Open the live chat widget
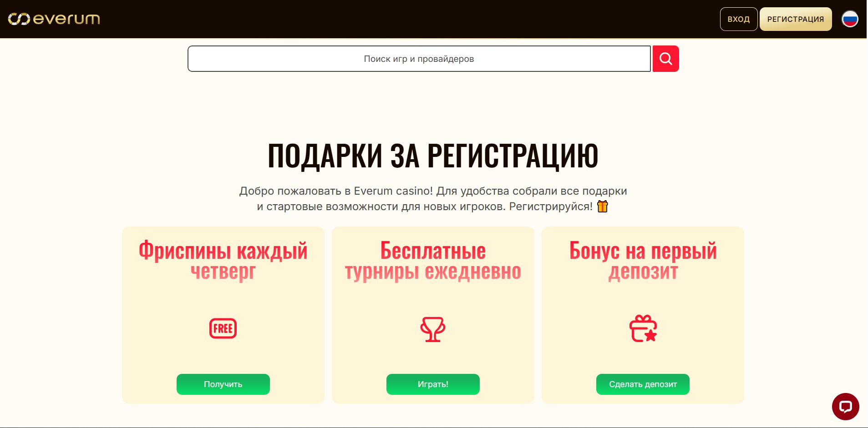 pos(845,406)
